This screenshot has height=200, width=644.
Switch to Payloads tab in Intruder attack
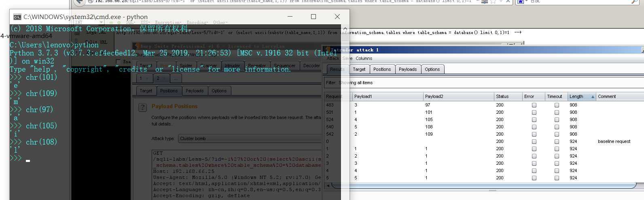point(408,69)
